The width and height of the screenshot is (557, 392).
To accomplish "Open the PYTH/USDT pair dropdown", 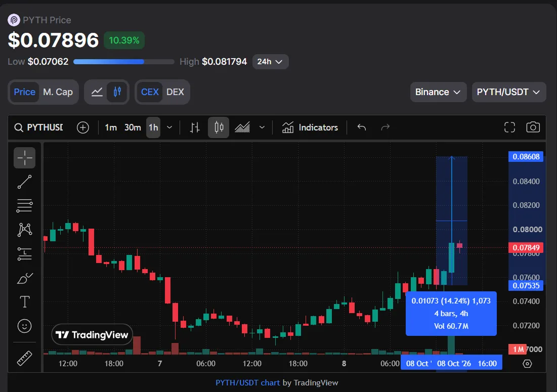I will [509, 92].
